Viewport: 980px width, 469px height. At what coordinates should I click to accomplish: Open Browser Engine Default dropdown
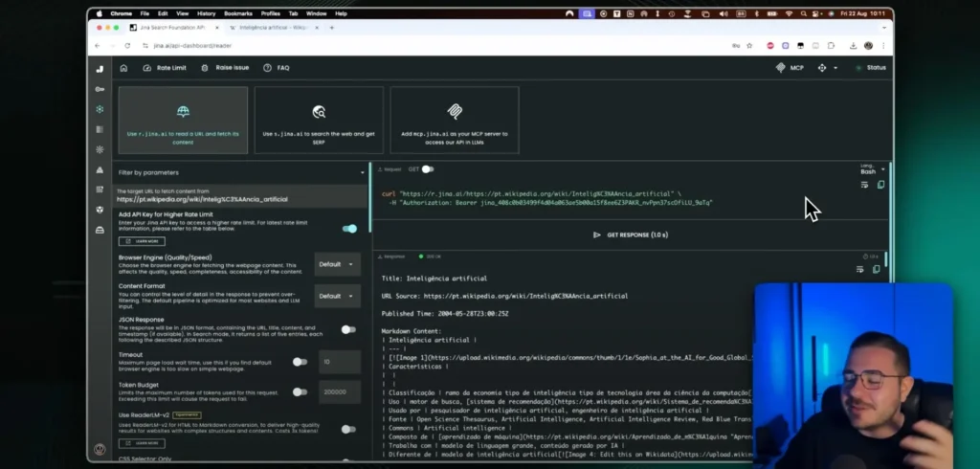(x=337, y=264)
